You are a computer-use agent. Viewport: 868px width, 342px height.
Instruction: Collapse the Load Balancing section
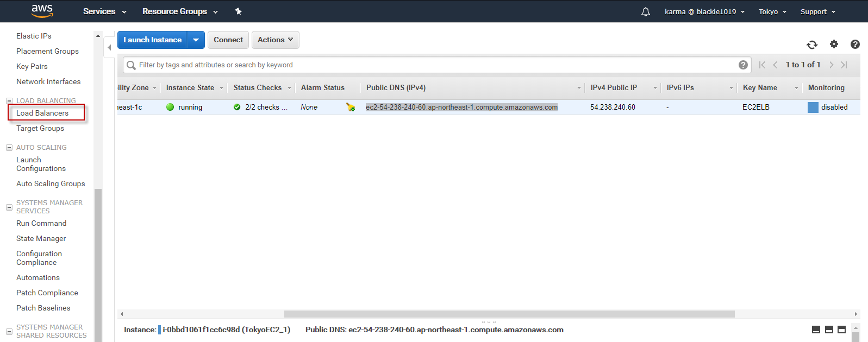(x=9, y=101)
